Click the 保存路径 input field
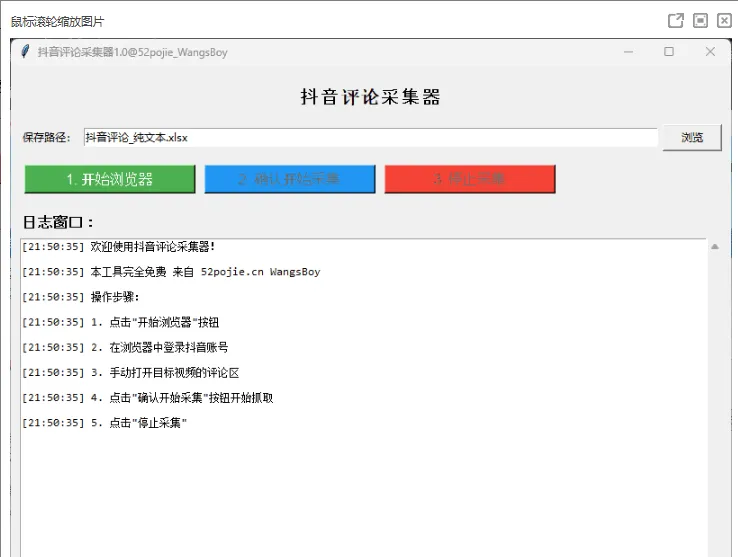Screen dimensions: 738x557 (x=371, y=137)
